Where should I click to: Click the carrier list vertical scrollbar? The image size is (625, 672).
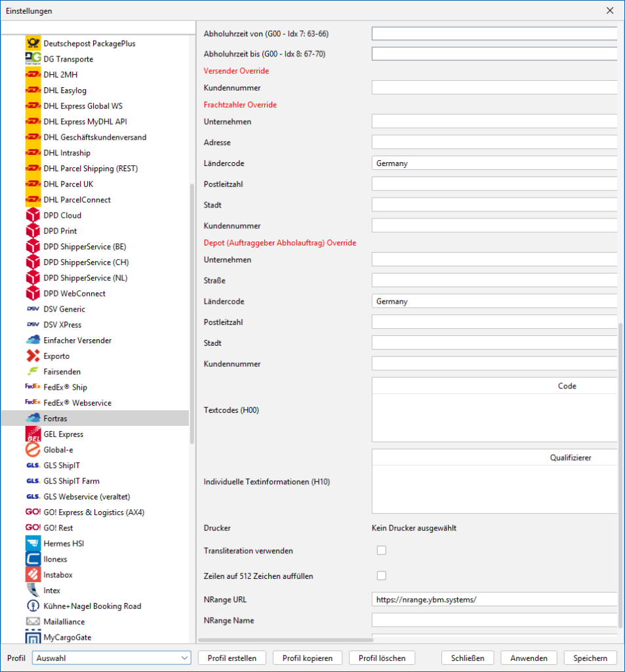[192, 313]
